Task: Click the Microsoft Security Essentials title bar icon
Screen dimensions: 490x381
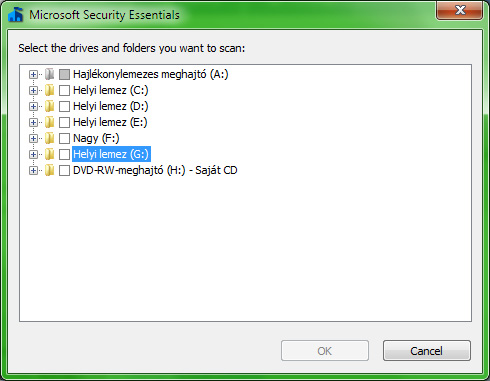Action: tap(16, 14)
